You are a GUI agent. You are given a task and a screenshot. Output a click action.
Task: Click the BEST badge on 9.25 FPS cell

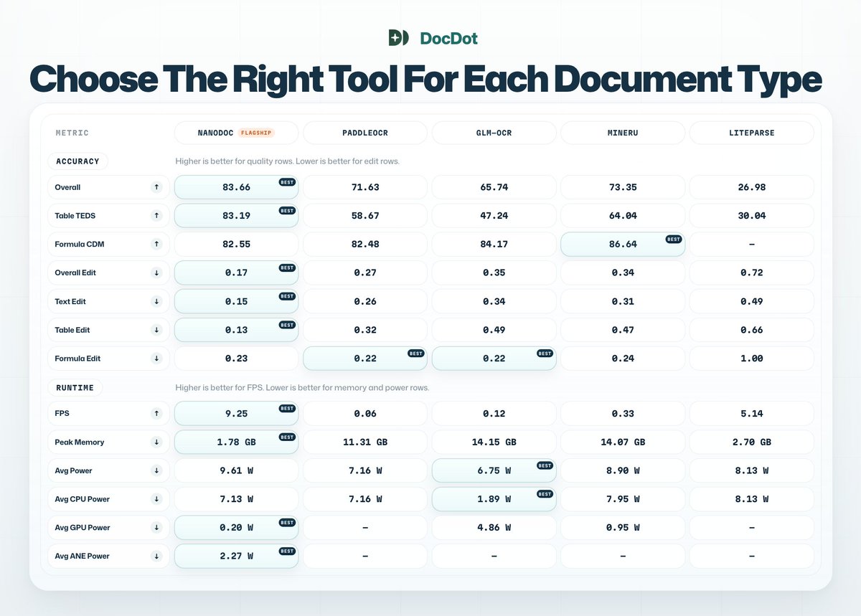287,409
